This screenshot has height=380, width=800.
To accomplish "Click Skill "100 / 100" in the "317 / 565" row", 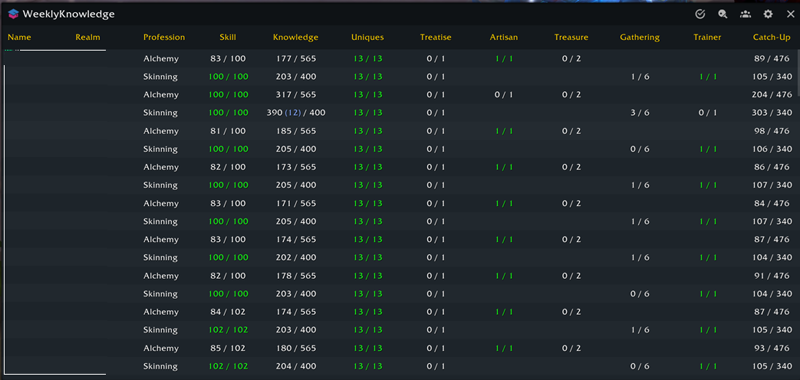I will 228,95.
